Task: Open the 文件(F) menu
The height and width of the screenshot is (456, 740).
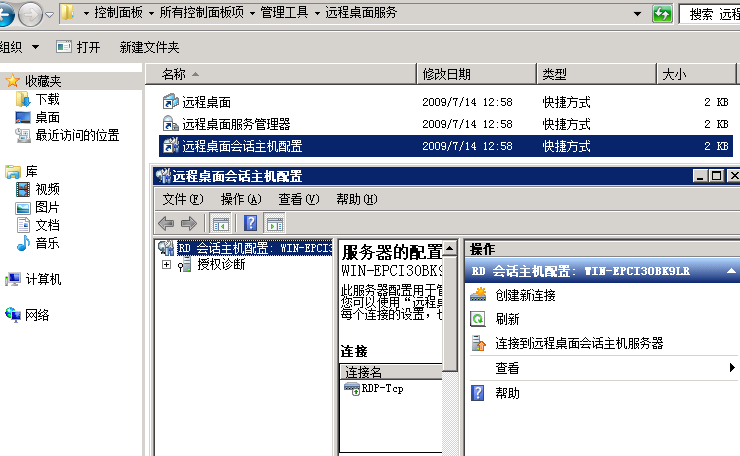Action: 183,199
